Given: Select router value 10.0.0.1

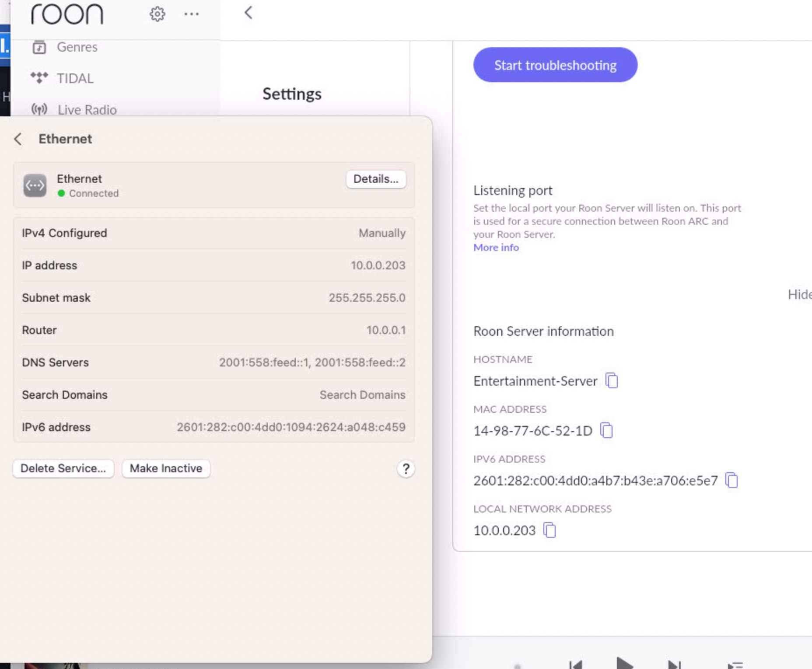Looking at the screenshot, I should pos(386,330).
